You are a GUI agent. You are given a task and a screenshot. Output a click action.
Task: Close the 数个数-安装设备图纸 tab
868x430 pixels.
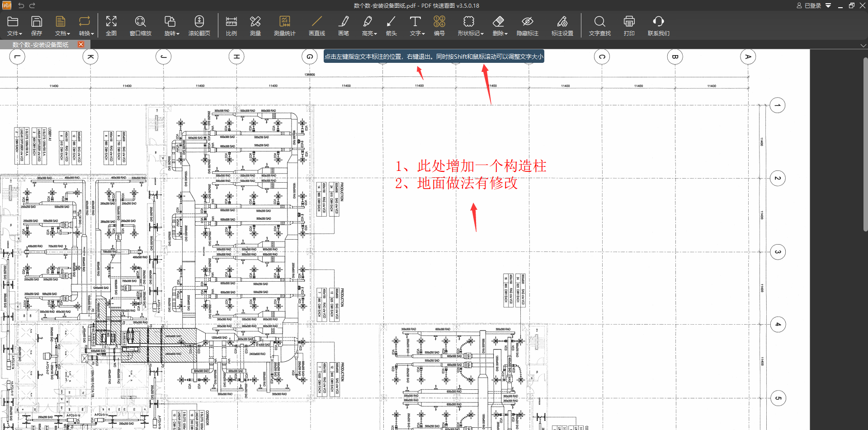[x=81, y=44]
